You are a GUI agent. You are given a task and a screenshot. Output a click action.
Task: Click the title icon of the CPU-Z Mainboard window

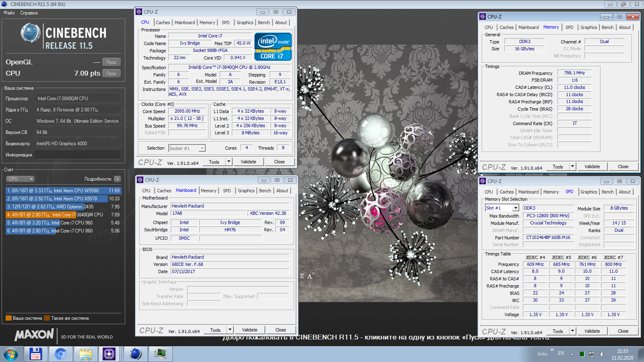click(x=140, y=180)
